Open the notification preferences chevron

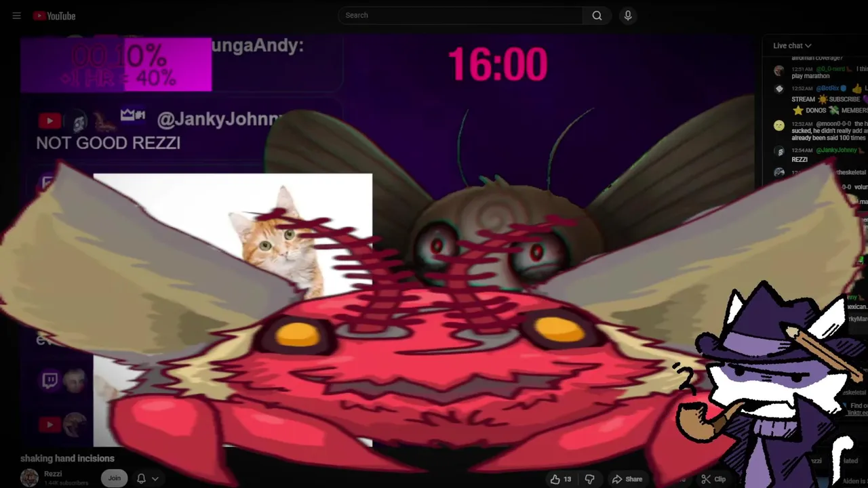click(x=155, y=479)
